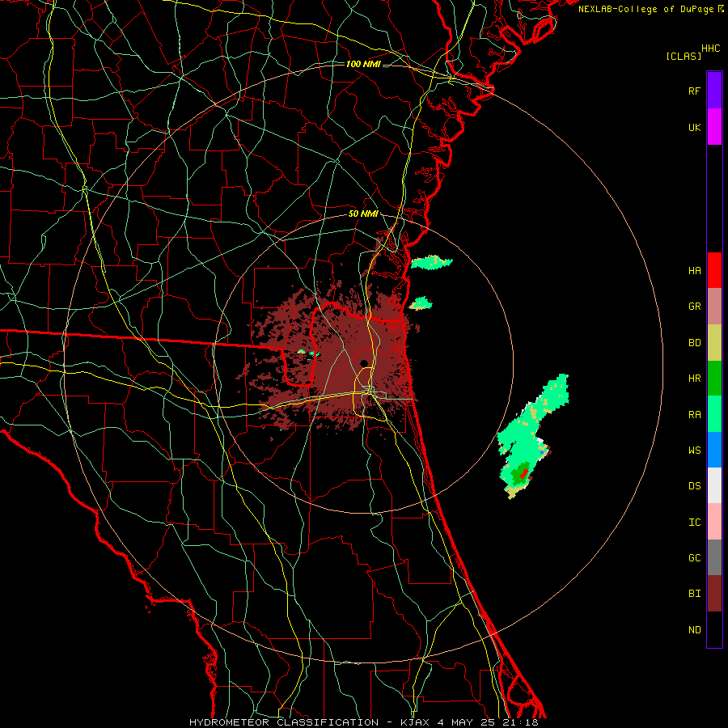The image size is (728, 728).
Task: Click the GC gray legend swatch
Action: pos(714,557)
